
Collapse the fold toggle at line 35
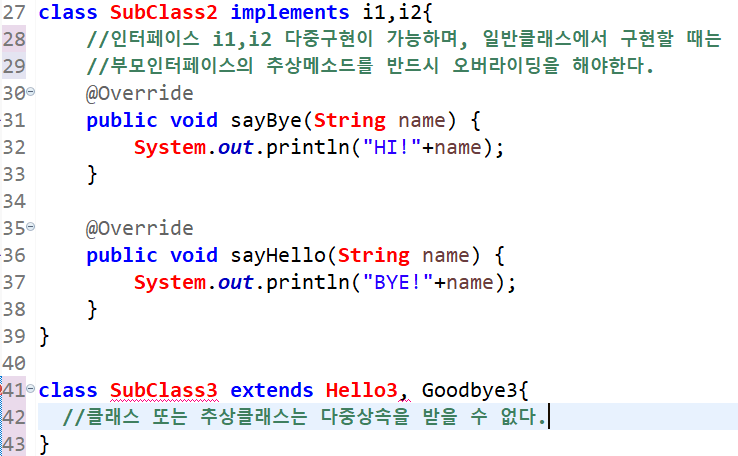(31, 227)
